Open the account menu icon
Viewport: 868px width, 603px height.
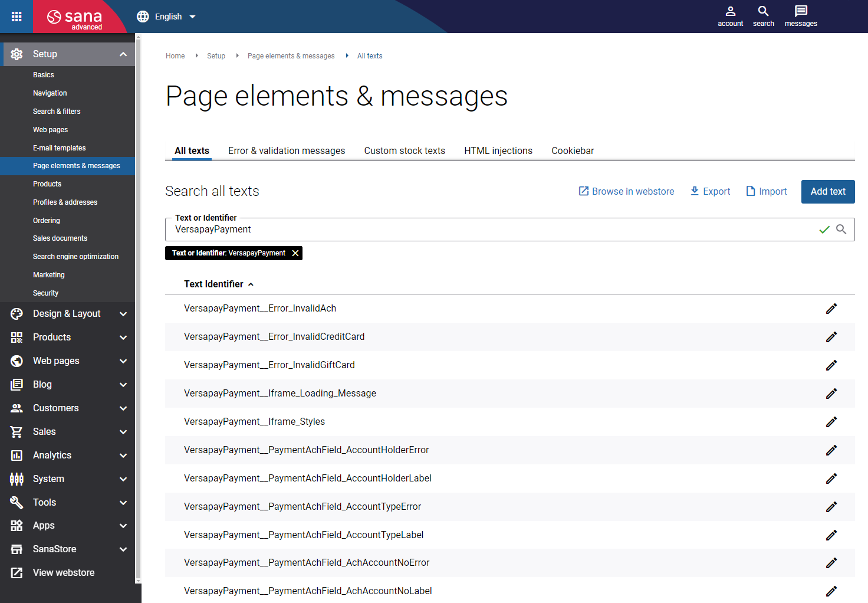click(731, 17)
